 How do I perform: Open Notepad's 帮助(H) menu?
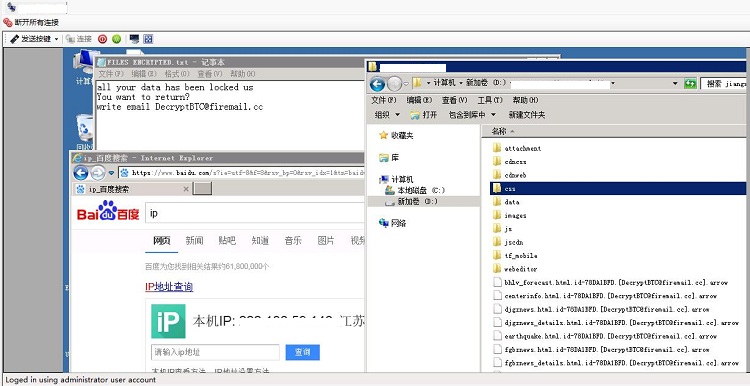coord(243,74)
